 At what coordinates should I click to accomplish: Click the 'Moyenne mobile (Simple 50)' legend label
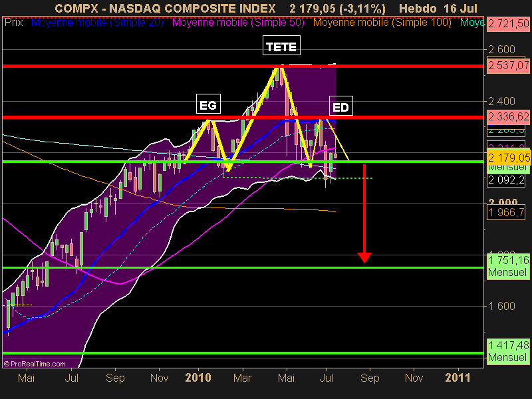point(238,23)
